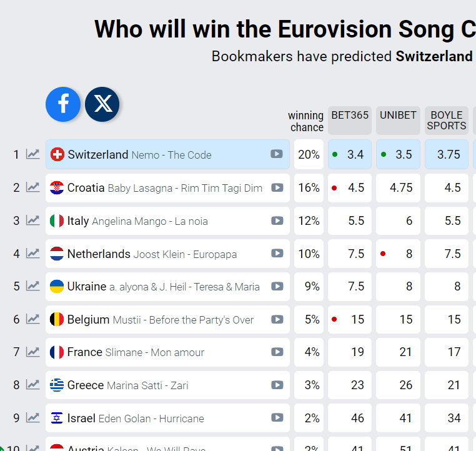
Task: Share the page on Facebook
Action: pyautogui.click(x=63, y=104)
